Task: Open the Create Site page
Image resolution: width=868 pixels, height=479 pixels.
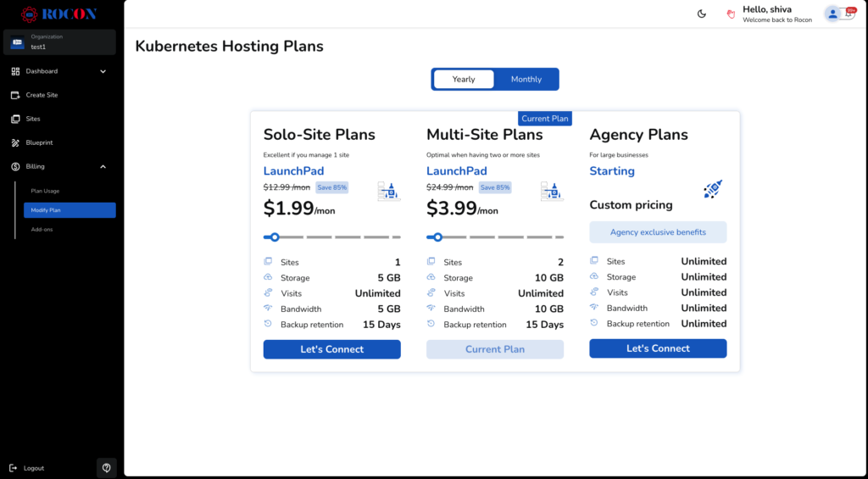Action: pyautogui.click(x=42, y=95)
